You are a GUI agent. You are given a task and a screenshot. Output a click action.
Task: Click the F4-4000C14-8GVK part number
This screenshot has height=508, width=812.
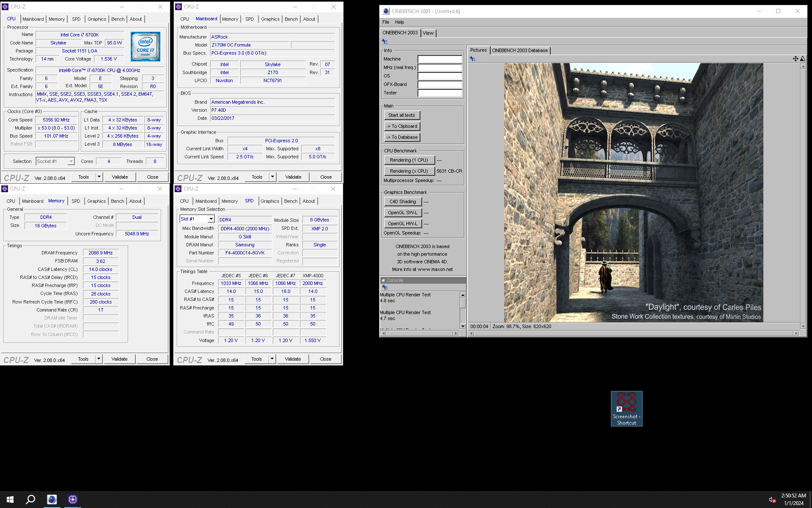point(245,253)
